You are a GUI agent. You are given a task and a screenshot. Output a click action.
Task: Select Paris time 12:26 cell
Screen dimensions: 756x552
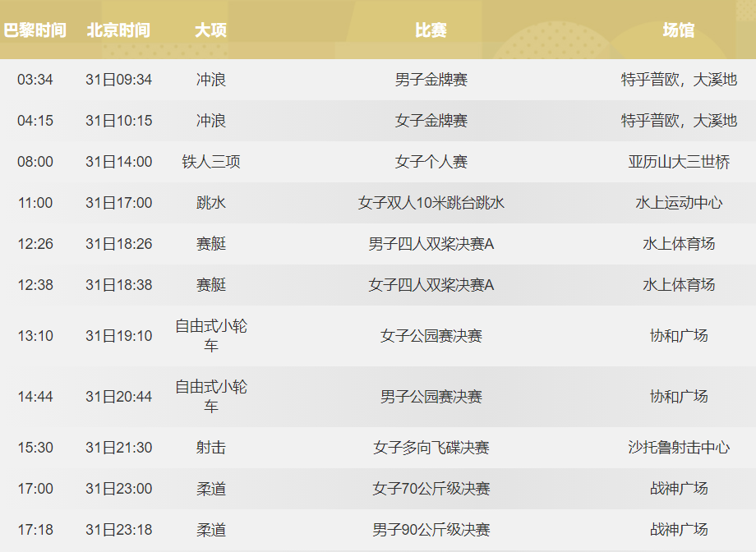[x=35, y=244]
